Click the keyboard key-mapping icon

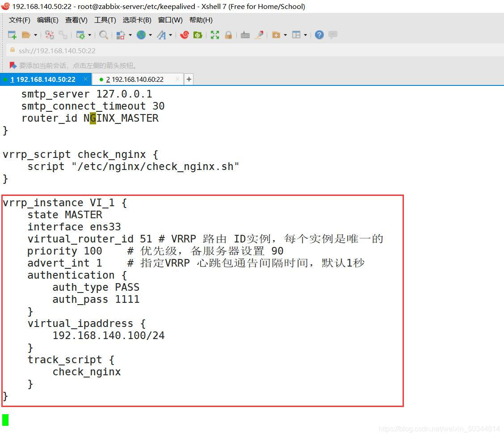point(245,35)
